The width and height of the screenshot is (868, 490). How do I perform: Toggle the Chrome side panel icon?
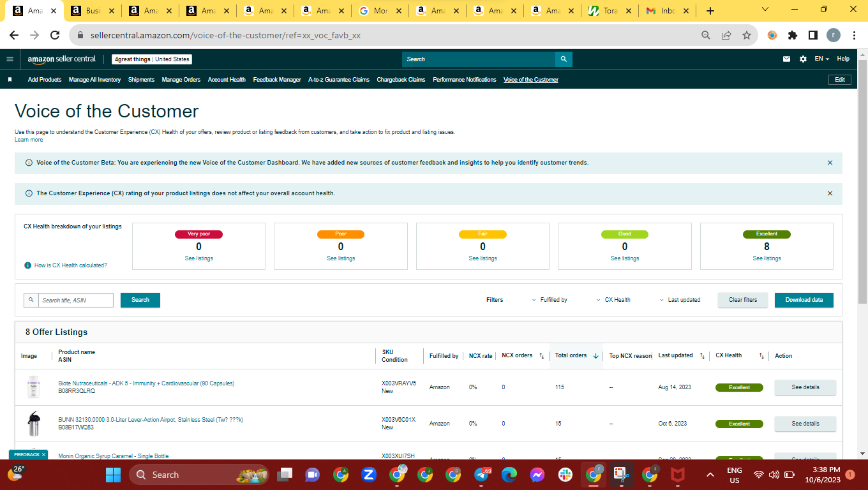tap(813, 35)
